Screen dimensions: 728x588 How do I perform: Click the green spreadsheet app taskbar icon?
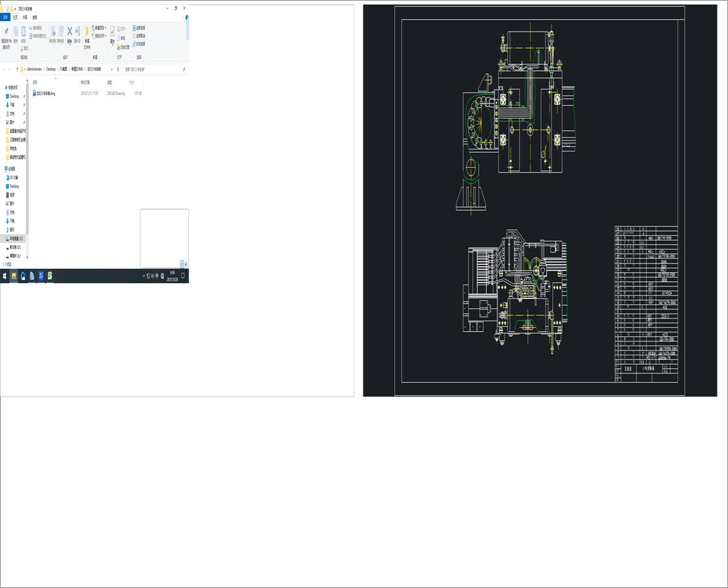click(x=50, y=276)
